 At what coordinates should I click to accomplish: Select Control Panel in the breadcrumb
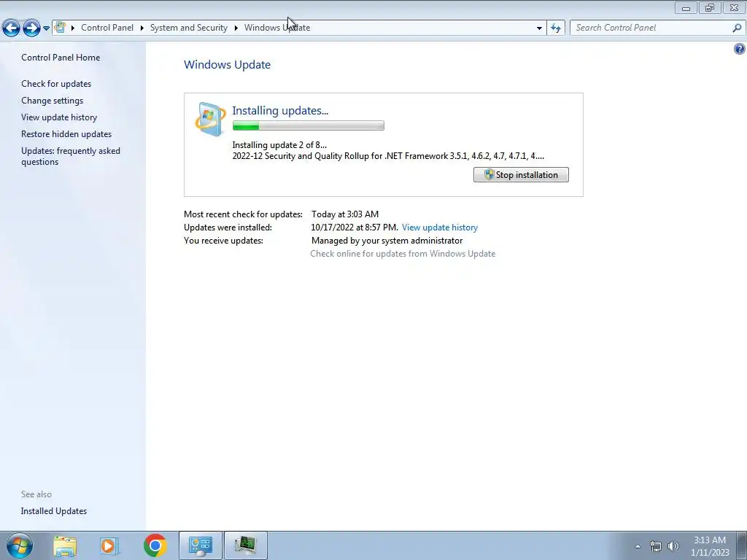[x=107, y=28]
